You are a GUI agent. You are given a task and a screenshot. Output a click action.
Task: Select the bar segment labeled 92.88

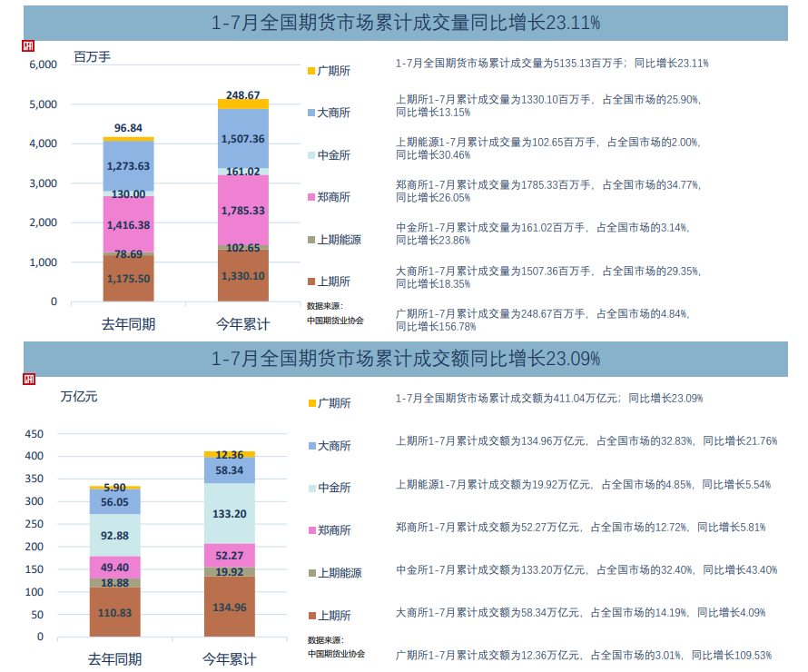coord(114,536)
